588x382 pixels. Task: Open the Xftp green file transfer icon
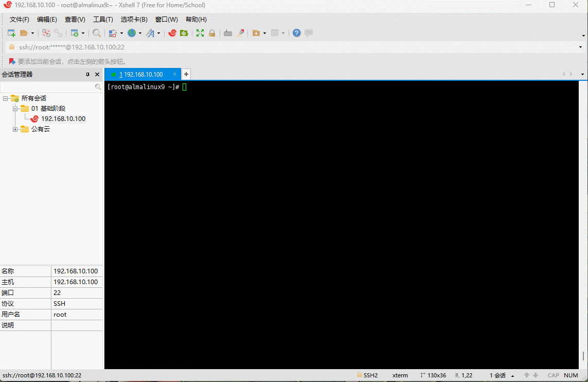[184, 33]
